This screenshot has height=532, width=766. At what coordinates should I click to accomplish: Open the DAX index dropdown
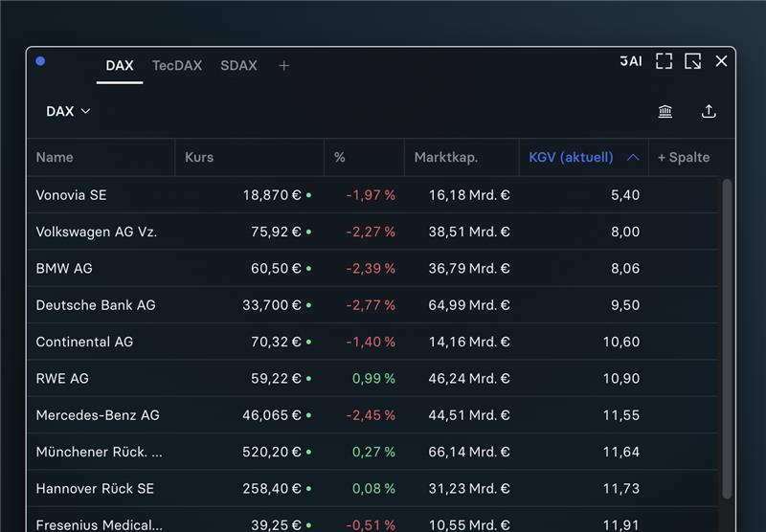(x=68, y=111)
